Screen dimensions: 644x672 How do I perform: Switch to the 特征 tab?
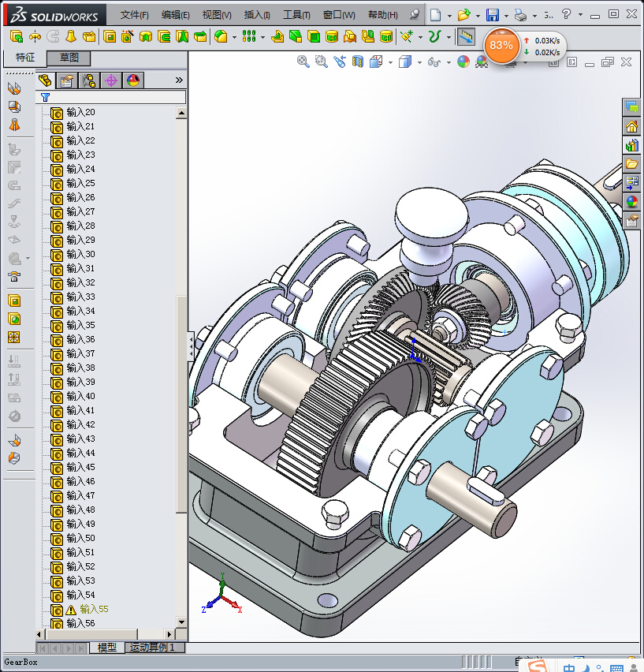pos(25,58)
